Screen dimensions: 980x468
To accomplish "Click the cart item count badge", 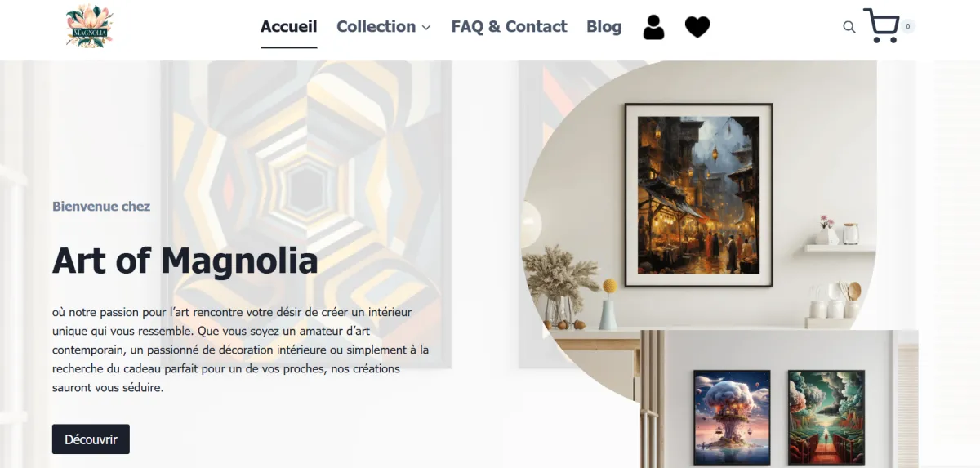I will (908, 26).
